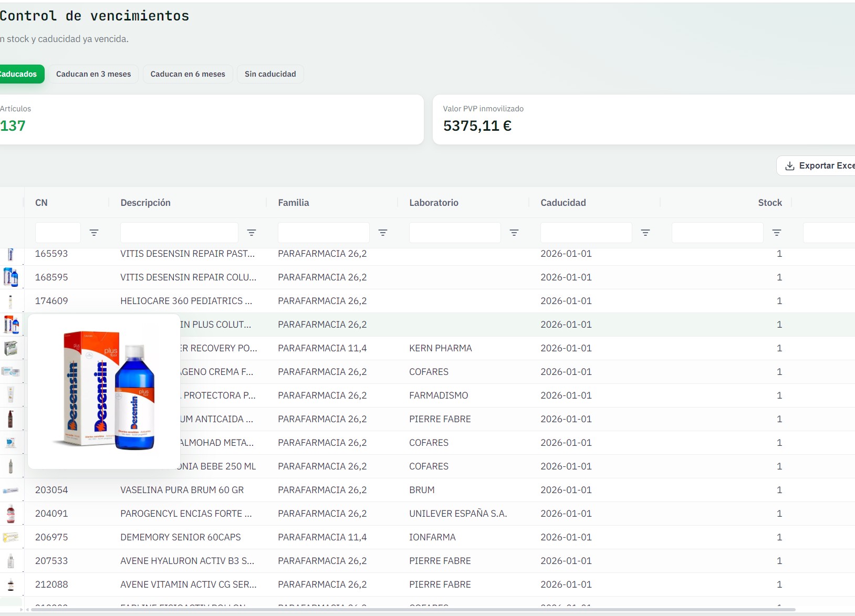Click description AVENE HYALURON ACTIV B3
The width and height of the screenshot is (855, 616).
pos(187,561)
